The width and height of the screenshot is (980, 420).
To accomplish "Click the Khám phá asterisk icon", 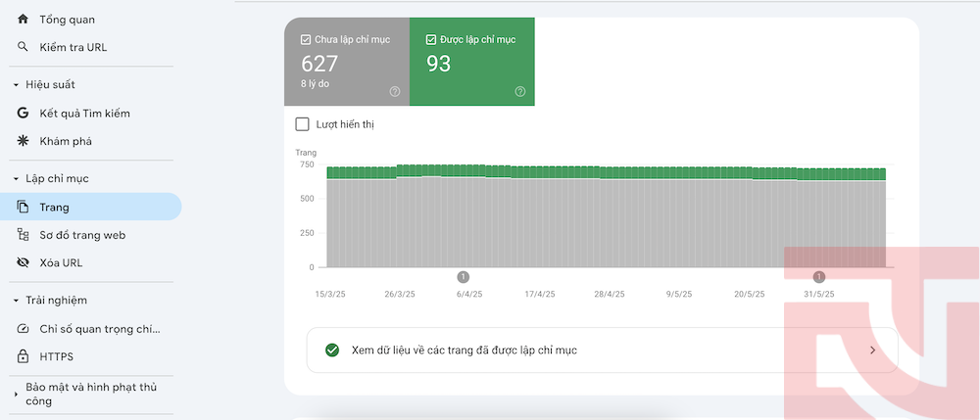I will point(24,141).
